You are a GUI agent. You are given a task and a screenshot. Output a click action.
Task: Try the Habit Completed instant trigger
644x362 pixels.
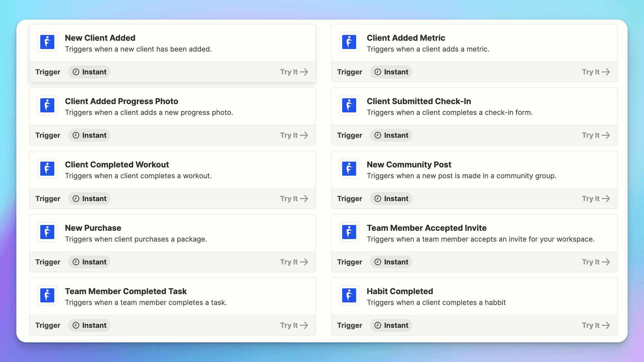[x=596, y=325]
